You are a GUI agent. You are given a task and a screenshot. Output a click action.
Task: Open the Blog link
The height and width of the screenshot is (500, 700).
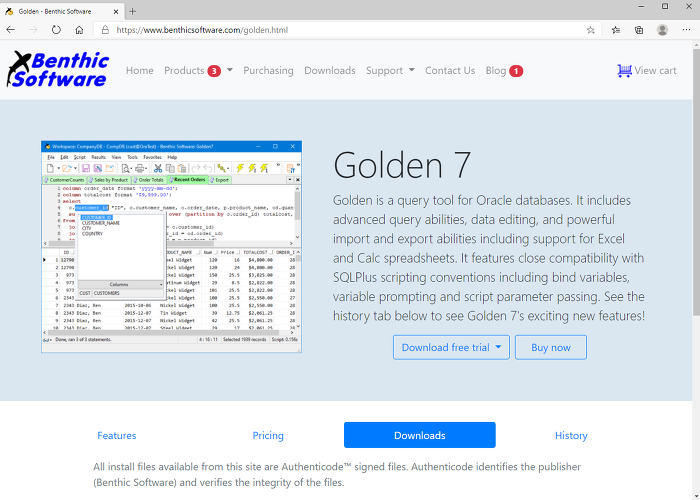[496, 71]
